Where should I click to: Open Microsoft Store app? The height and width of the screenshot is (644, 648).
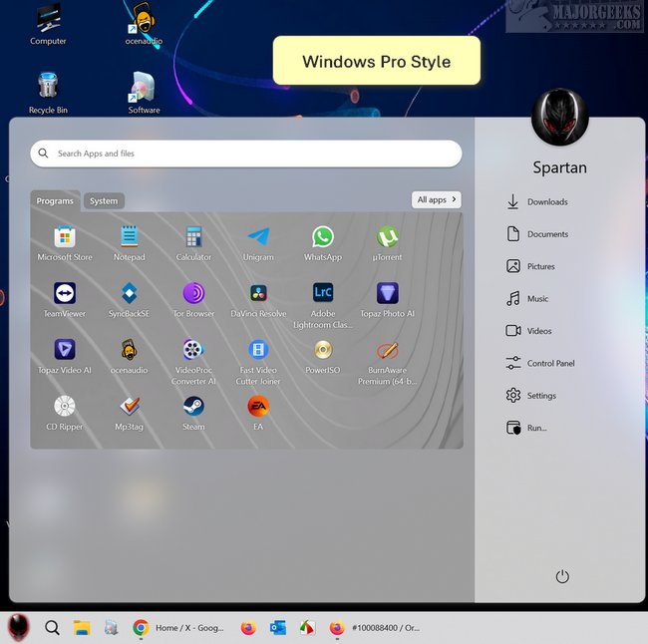point(65,243)
